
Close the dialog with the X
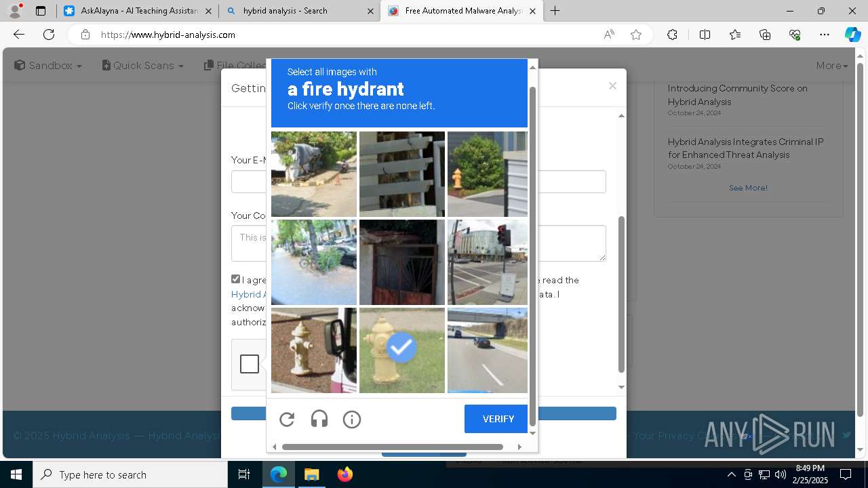[612, 85]
